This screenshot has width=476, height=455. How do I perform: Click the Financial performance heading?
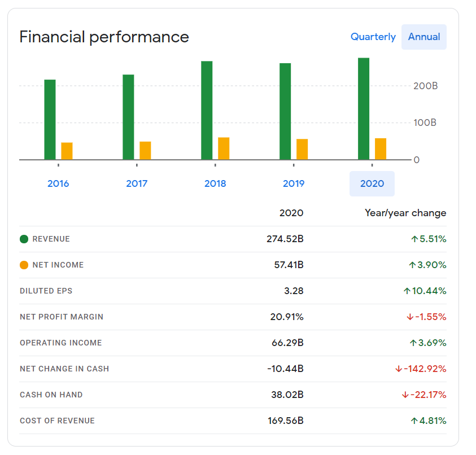104,37
